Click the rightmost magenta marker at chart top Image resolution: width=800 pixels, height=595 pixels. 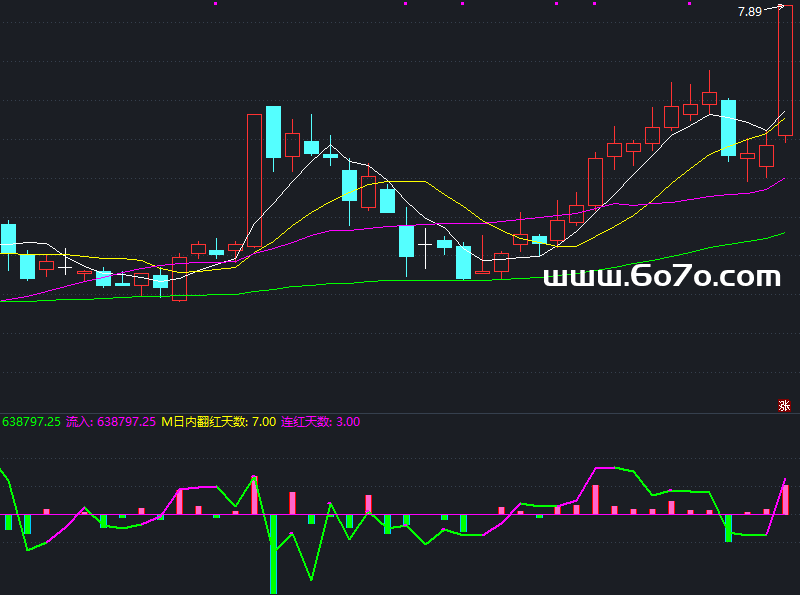(x=692, y=4)
